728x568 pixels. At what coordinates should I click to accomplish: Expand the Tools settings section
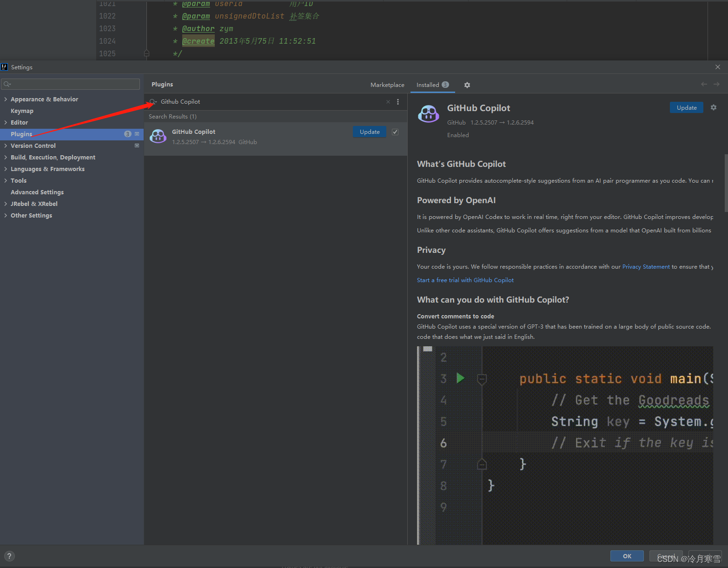[6, 180]
